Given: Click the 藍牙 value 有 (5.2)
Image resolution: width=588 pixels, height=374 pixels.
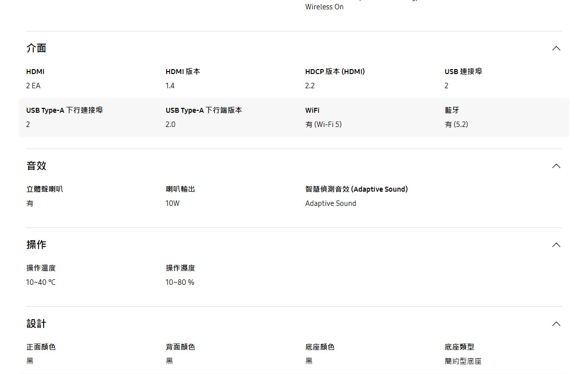Looking at the screenshot, I should [456, 124].
